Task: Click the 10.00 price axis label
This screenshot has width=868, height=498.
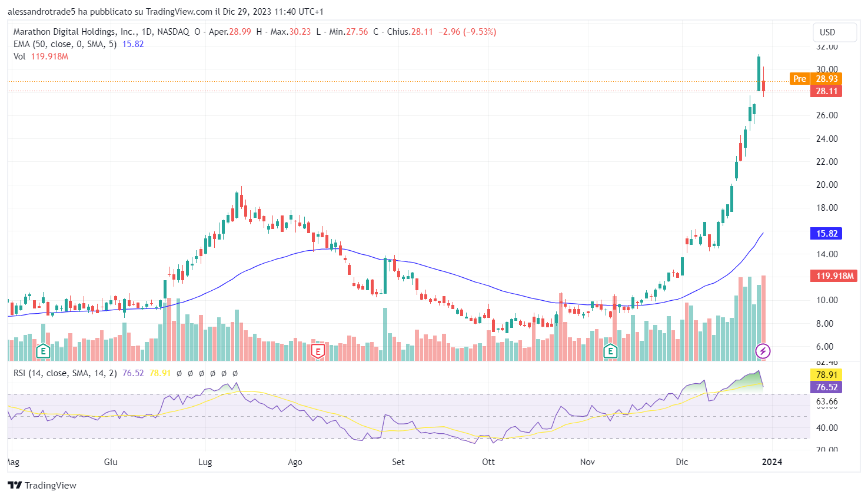Action: click(826, 300)
